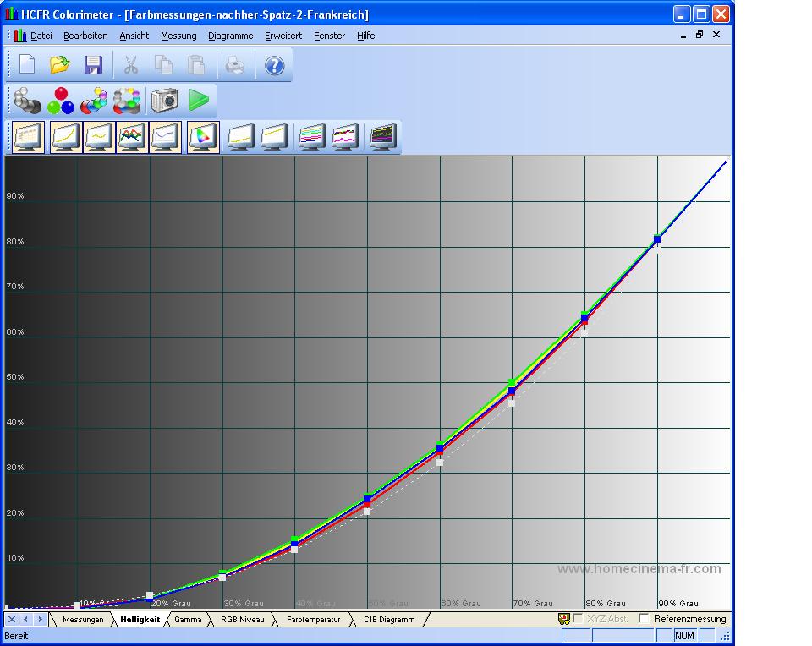This screenshot has height=646, width=812.
Task: Enable the Referenzmessung checkbox
Action: 644,619
